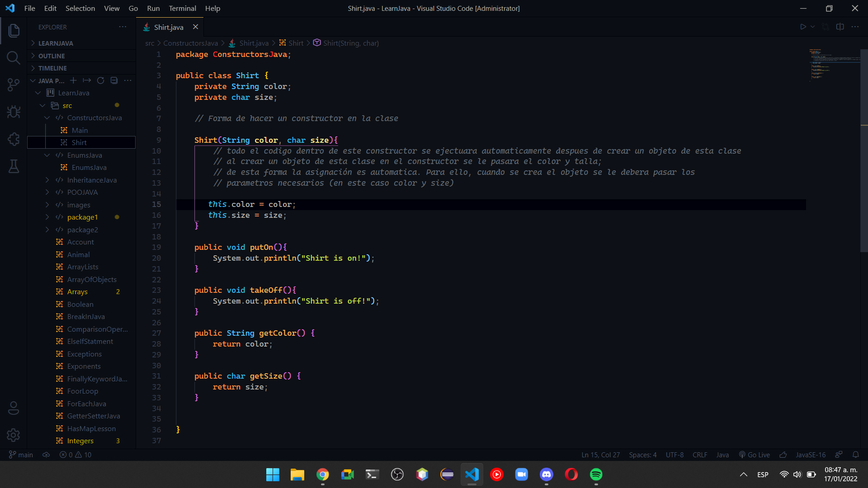
Task: Toggle the notifications bell in status bar
Action: (x=855, y=455)
